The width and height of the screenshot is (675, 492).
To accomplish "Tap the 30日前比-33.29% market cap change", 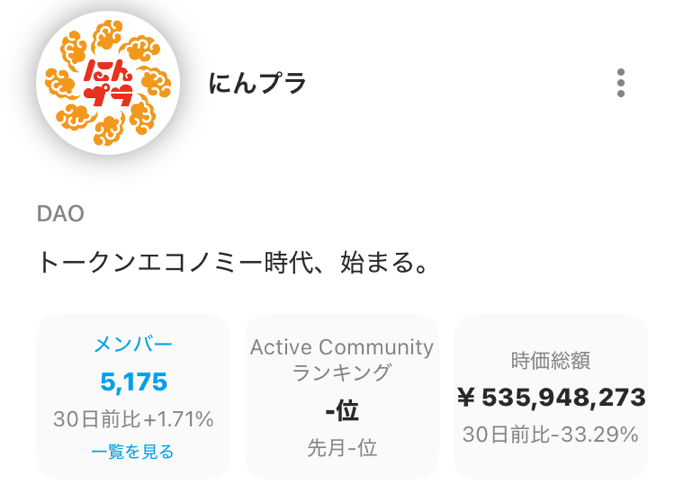I will click(551, 434).
